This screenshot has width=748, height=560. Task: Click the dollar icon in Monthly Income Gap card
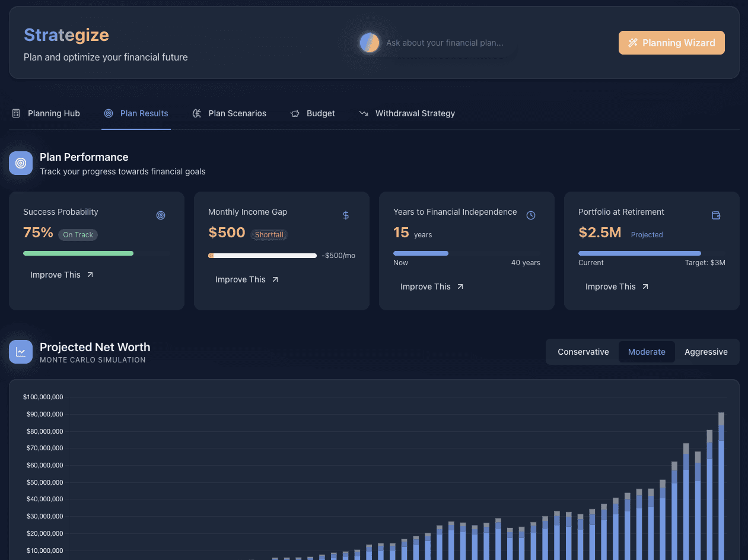(346, 215)
